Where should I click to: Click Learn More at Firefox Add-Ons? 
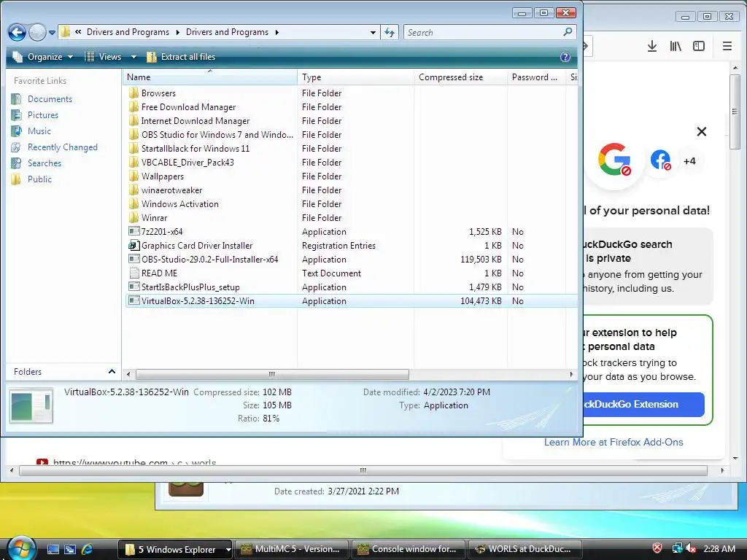point(613,442)
